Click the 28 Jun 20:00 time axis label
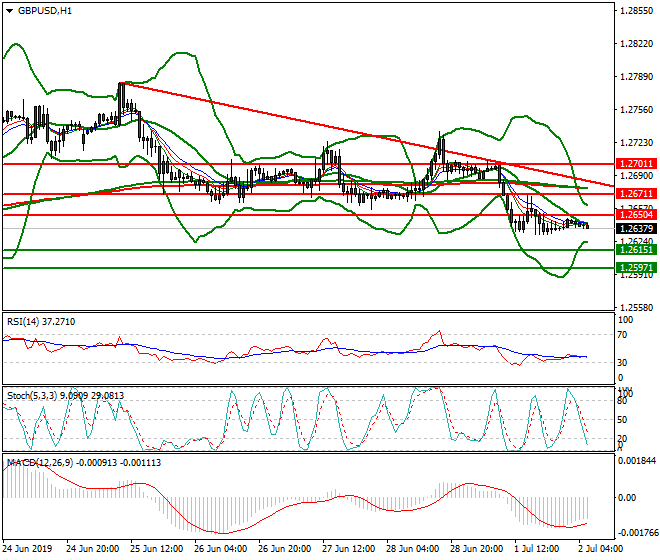This screenshot has height=560, width=660. click(477, 549)
